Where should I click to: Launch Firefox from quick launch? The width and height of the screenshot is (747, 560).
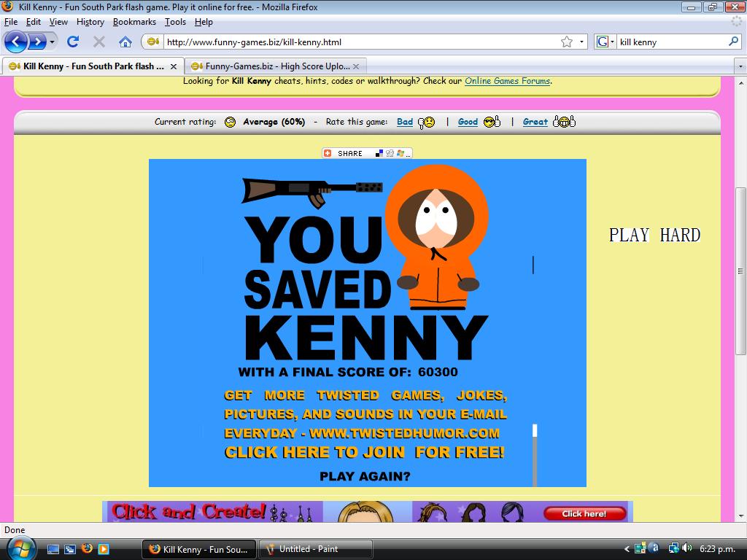click(x=87, y=549)
